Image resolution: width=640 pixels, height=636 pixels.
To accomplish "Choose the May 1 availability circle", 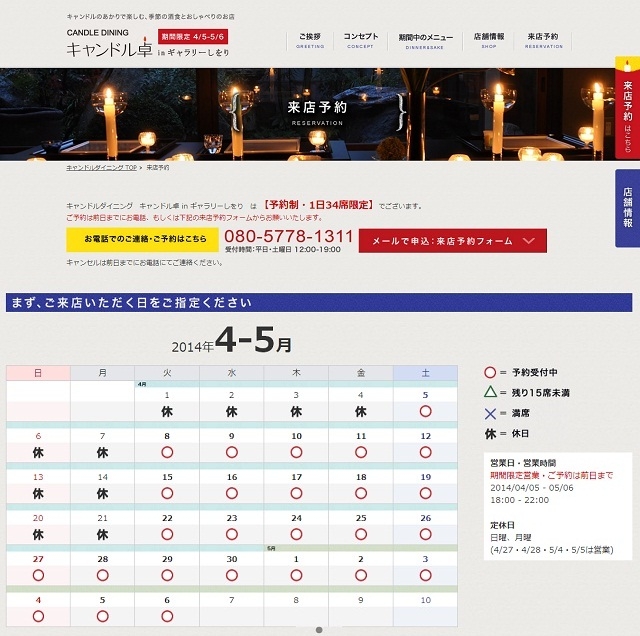I will (x=296, y=575).
